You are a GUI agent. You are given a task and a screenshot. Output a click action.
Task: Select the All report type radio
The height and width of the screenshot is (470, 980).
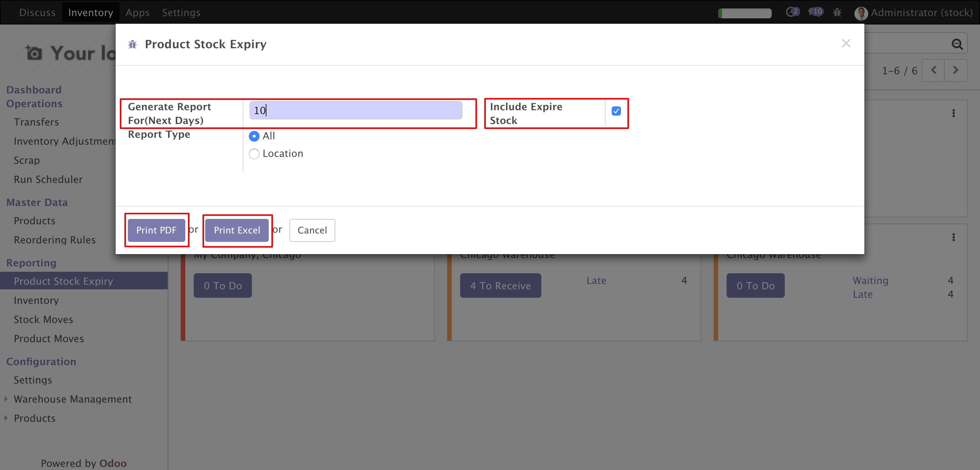pos(254,136)
